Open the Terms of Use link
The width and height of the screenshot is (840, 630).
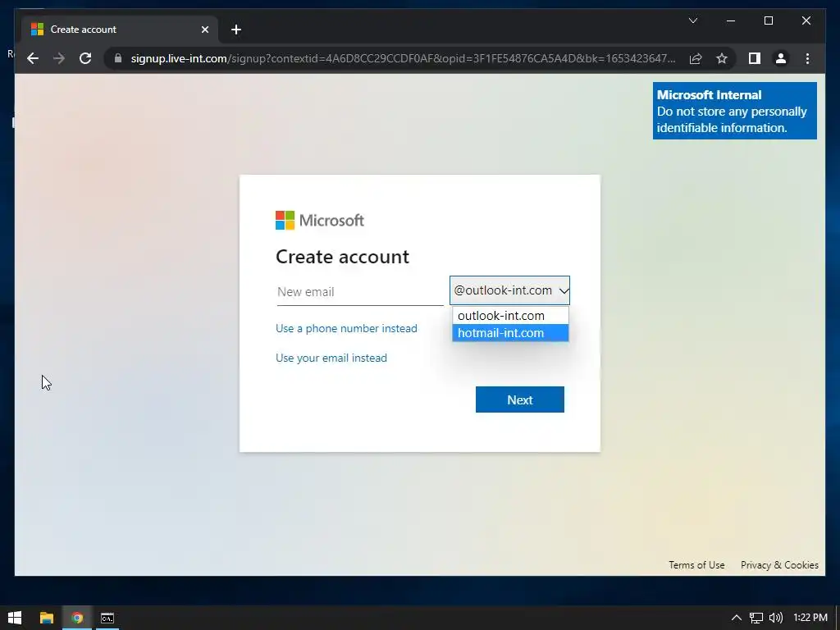[x=696, y=564]
